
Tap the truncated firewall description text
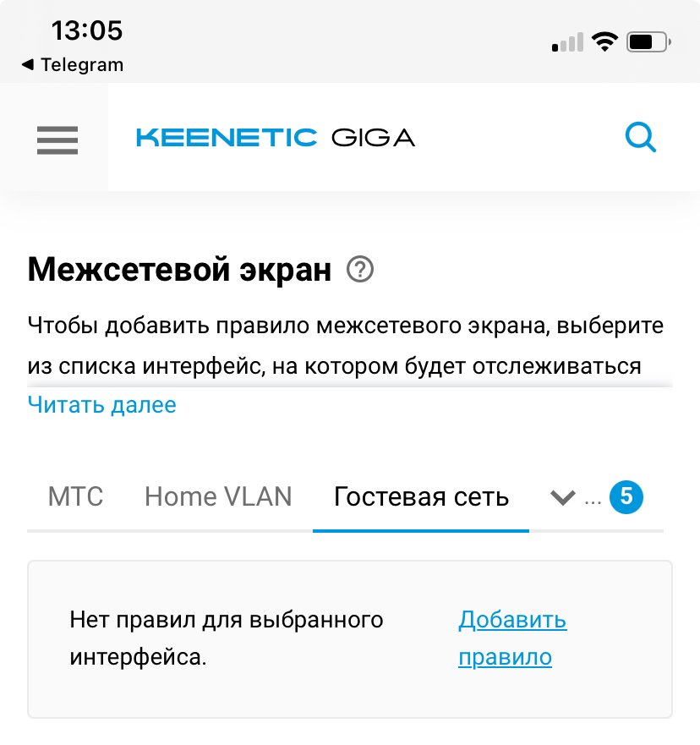[345, 346]
